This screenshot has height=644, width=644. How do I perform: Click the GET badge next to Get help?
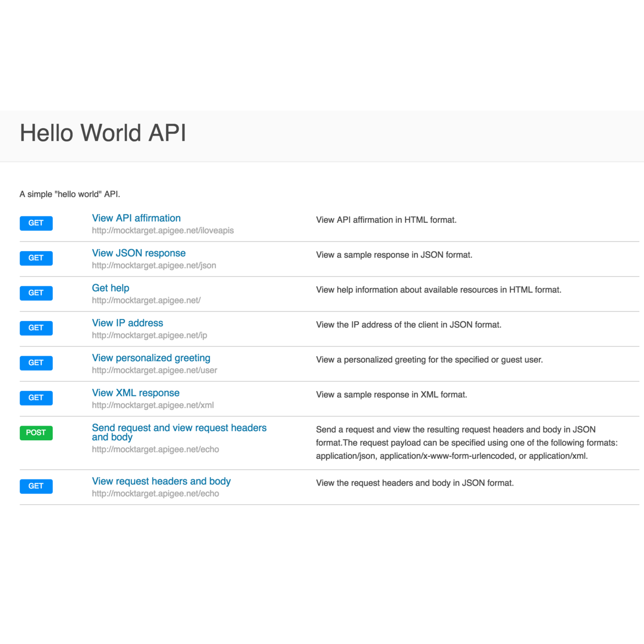coord(36,293)
